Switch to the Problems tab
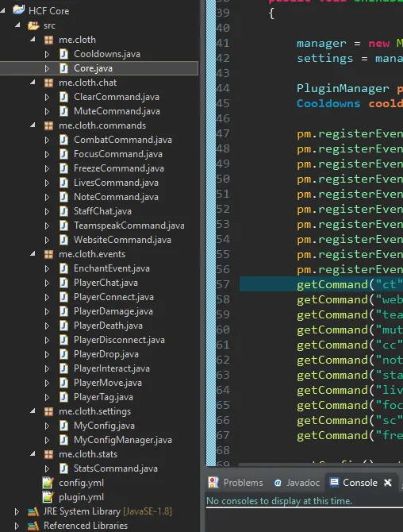Screen dimensions: 403x532 236,483
